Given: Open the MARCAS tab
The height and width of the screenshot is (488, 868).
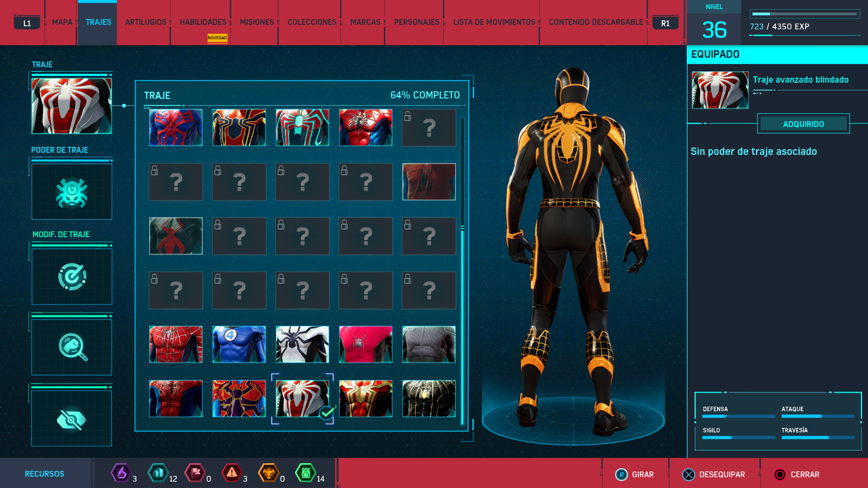Looking at the screenshot, I should coord(365,22).
